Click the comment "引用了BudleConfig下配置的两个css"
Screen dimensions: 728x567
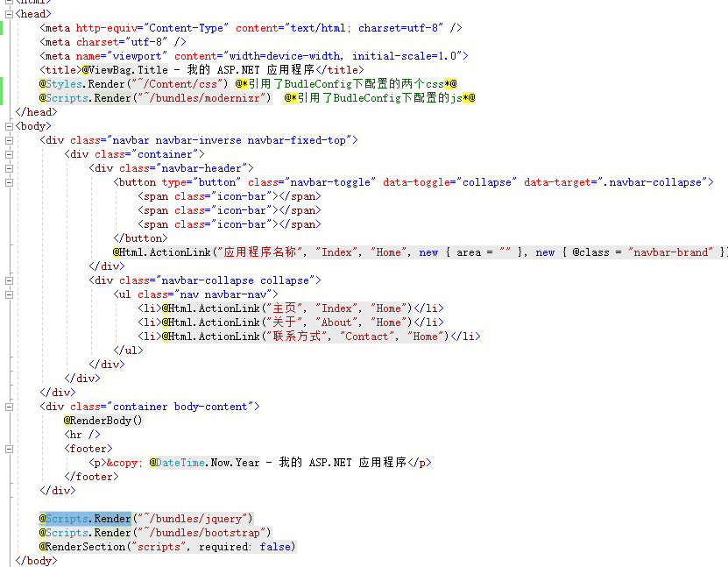pos(346,84)
